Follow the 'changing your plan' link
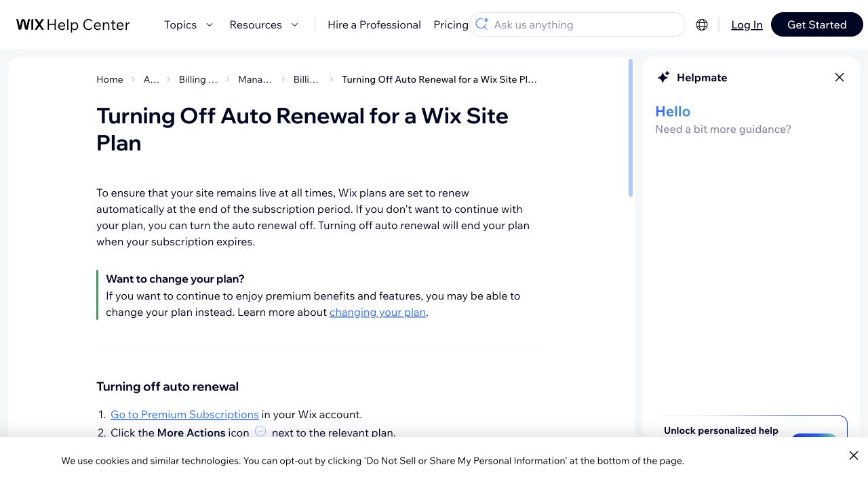 point(378,312)
